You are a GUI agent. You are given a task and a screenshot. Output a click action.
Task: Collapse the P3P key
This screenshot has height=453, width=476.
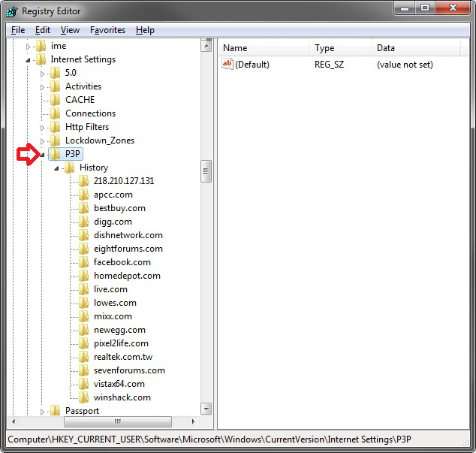pyautogui.click(x=42, y=155)
